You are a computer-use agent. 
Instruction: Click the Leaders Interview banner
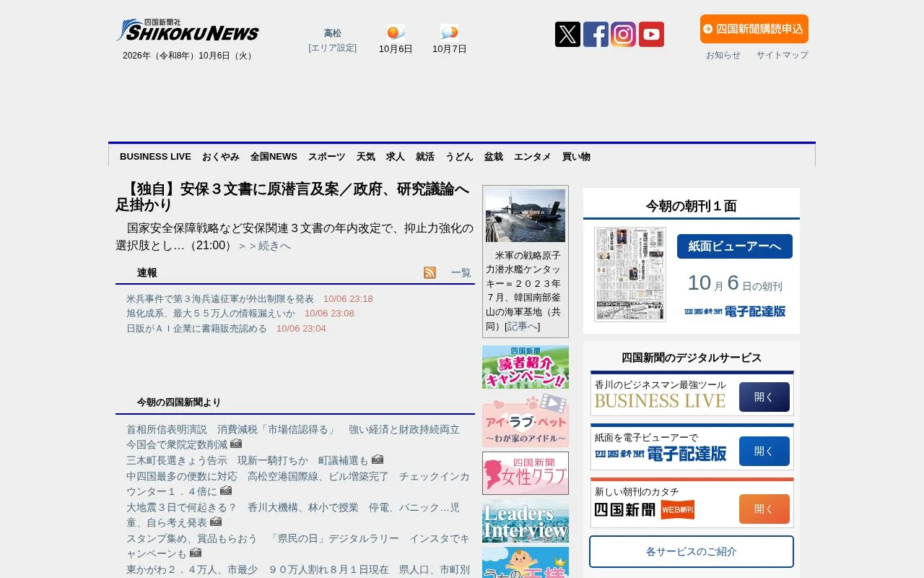click(526, 521)
